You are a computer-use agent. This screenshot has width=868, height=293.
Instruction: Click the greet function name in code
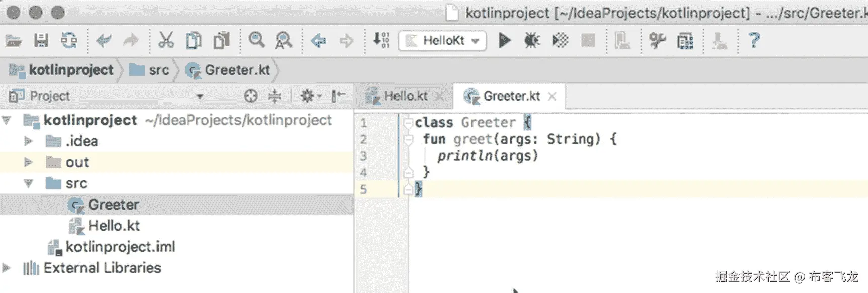[472, 139]
